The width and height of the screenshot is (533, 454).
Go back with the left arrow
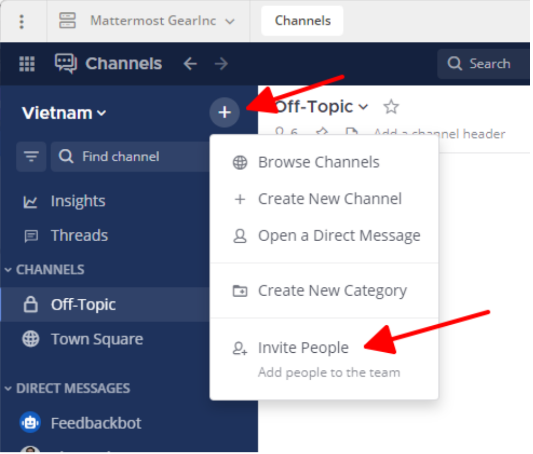(x=190, y=64)
